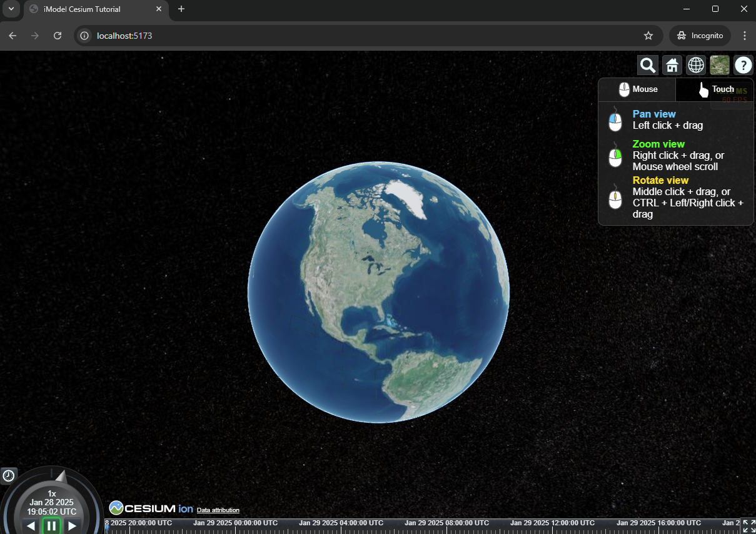This screenshot has width=756, height=534.
Task: Set clock to real-time using clock icon
Action: (x=9, y=476)
